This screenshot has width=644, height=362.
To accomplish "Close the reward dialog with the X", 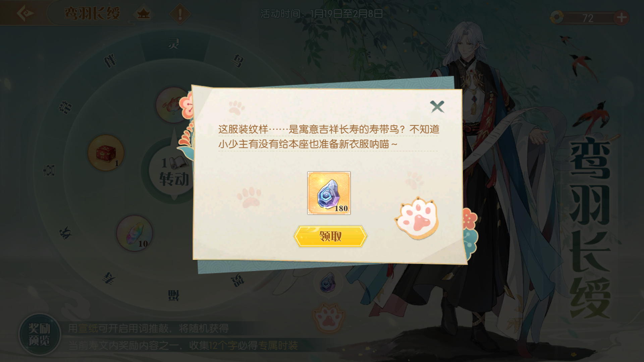I will tap(437, 107).
